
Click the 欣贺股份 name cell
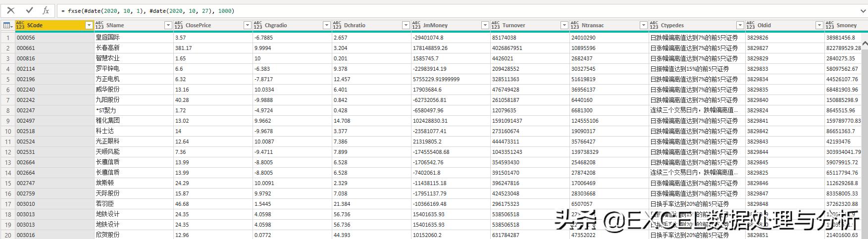pos(134,235)
